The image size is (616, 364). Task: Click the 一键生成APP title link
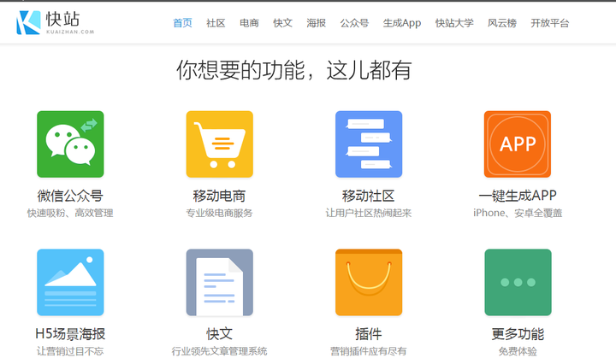[518, 196]
